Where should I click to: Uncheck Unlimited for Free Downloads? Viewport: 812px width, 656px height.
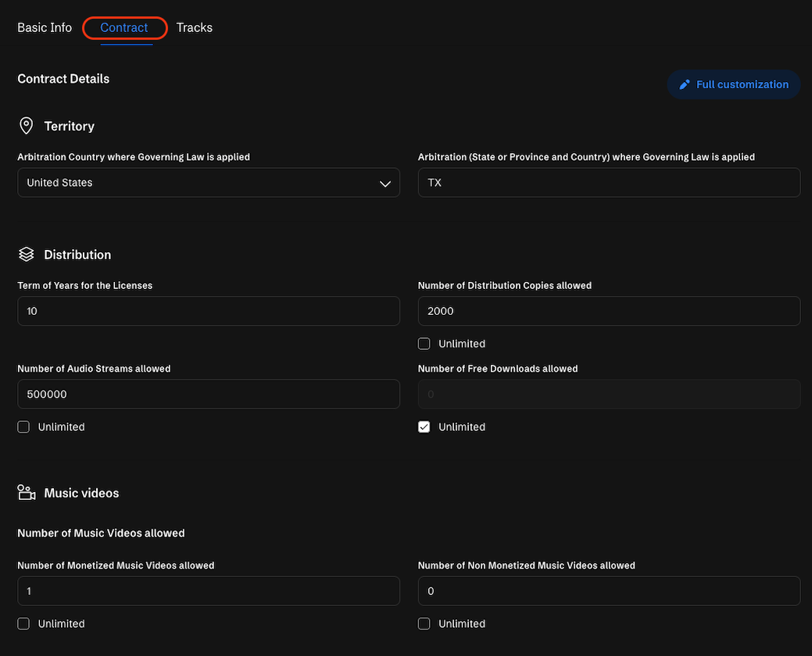[424, 427]
